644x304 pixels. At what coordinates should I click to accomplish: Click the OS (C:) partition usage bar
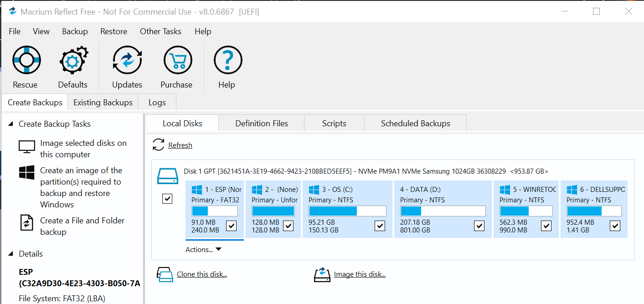347,211
